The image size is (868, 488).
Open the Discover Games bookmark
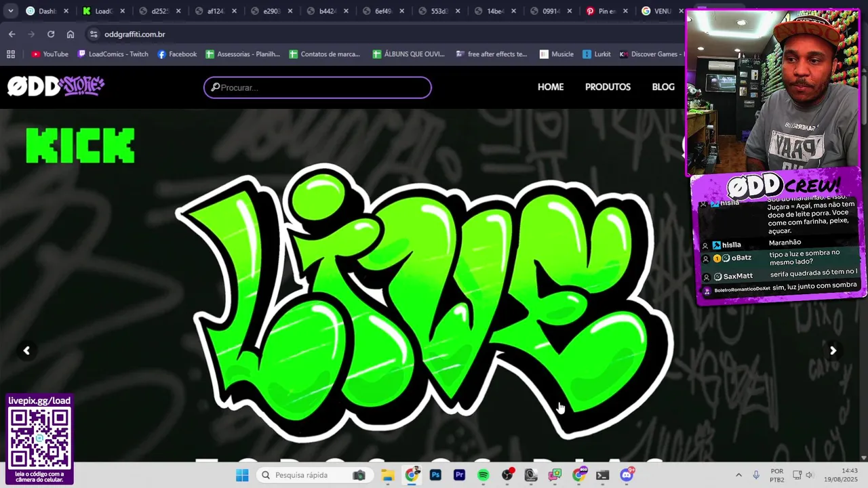pyautogui.click(x=651, y=54)
